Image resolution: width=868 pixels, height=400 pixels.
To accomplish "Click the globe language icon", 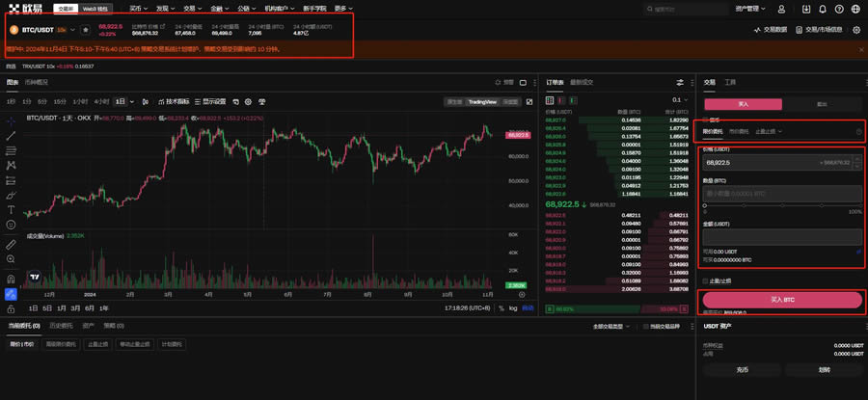I will click(x=857, y=8).
